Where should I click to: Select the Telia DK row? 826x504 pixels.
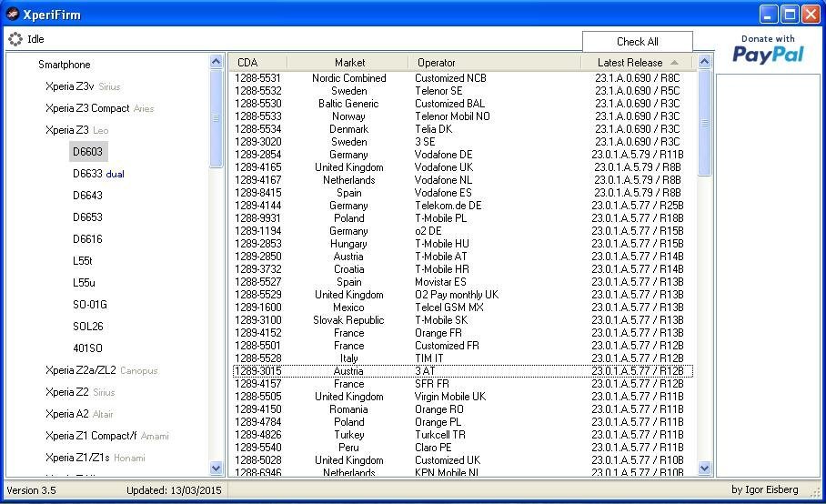(x=462, y=129)
